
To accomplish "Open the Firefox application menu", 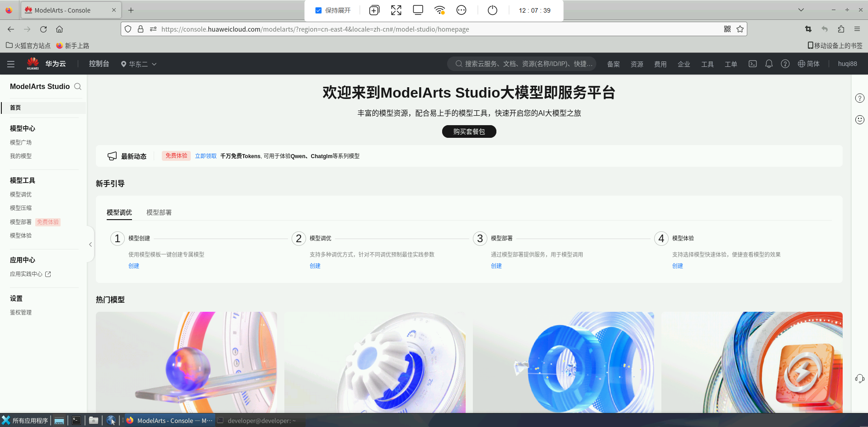I will pos(857,29).
